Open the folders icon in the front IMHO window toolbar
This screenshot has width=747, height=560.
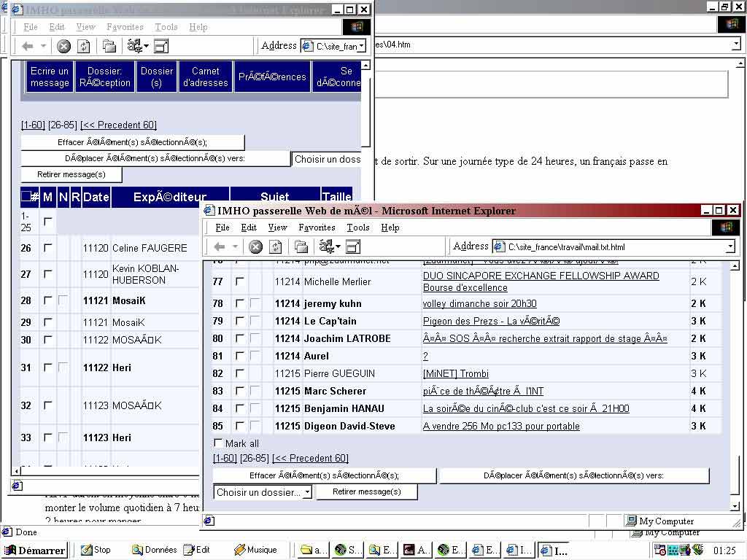pyautogui.click(x=301, y=246)
